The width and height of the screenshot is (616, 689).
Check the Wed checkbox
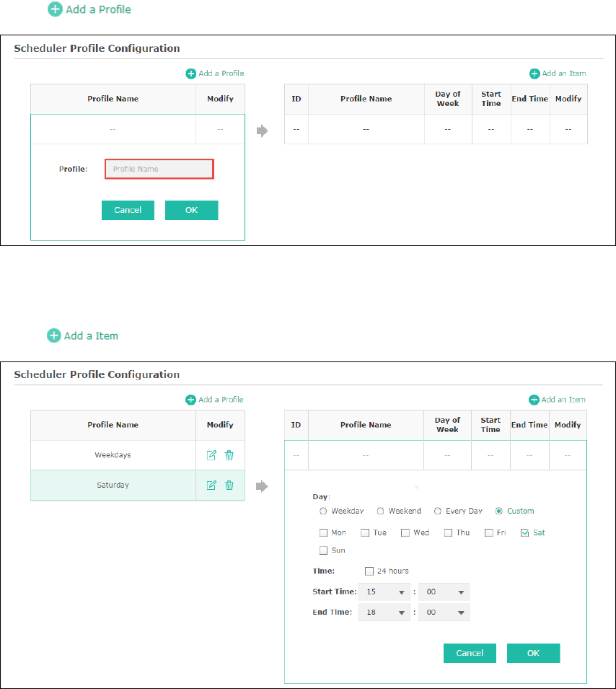click(x=405, y=532)
